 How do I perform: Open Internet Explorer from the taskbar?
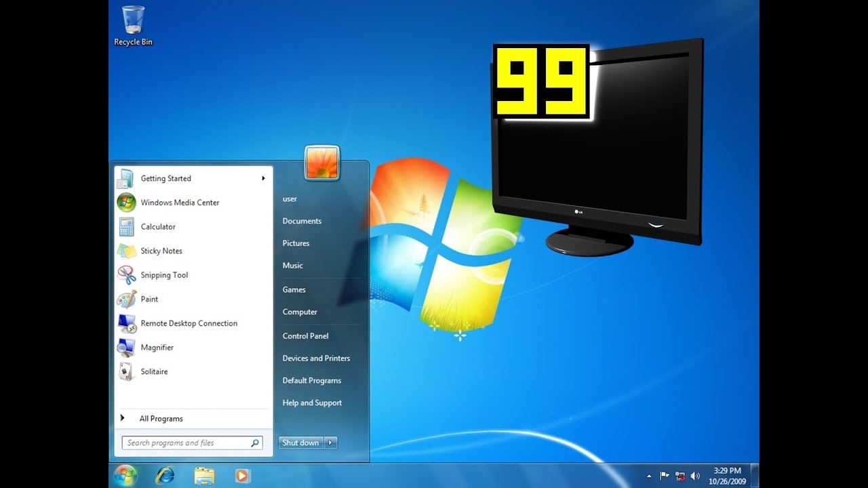coord(165,476)
